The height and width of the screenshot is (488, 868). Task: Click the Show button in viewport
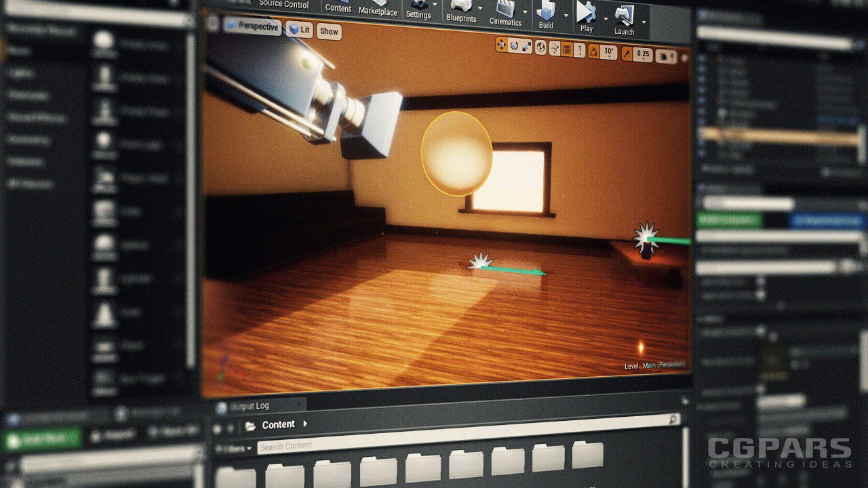[329, 31]
